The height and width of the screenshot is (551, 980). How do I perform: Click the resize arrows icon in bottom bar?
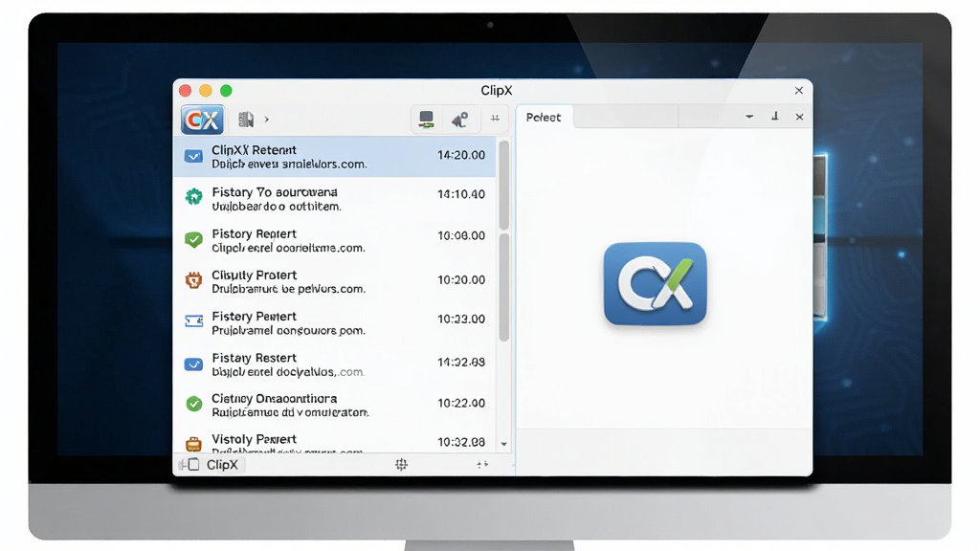482,464
